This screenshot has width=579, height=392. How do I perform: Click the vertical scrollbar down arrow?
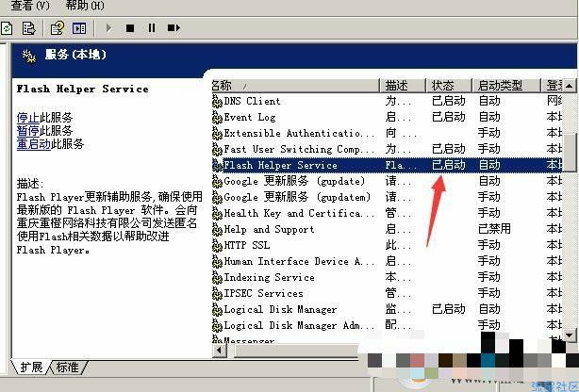[x=569, y=335]
